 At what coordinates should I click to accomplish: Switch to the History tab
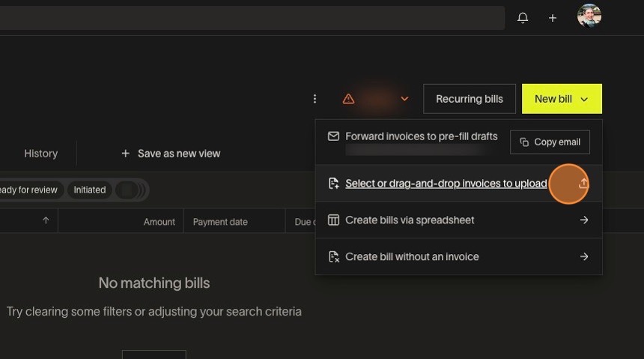click(x=40, y=154)
